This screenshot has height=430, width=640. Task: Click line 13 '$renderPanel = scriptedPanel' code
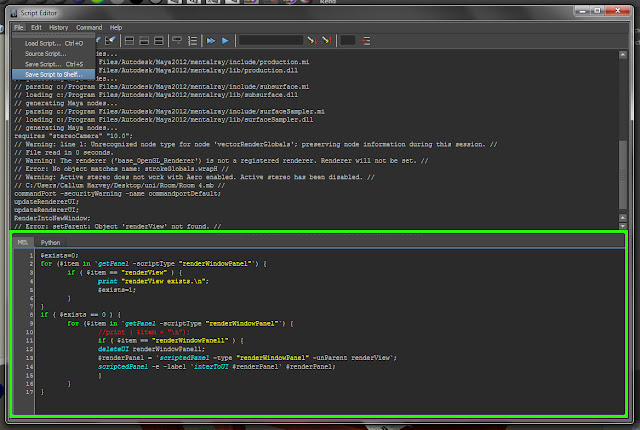click(x=247, y=357)
